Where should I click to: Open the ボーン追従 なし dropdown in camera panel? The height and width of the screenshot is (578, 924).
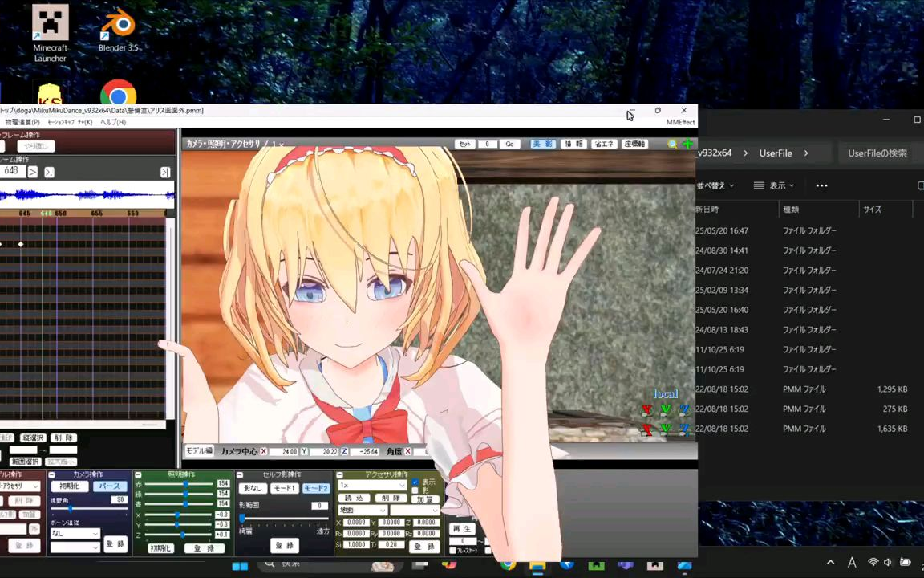(75, 533)
